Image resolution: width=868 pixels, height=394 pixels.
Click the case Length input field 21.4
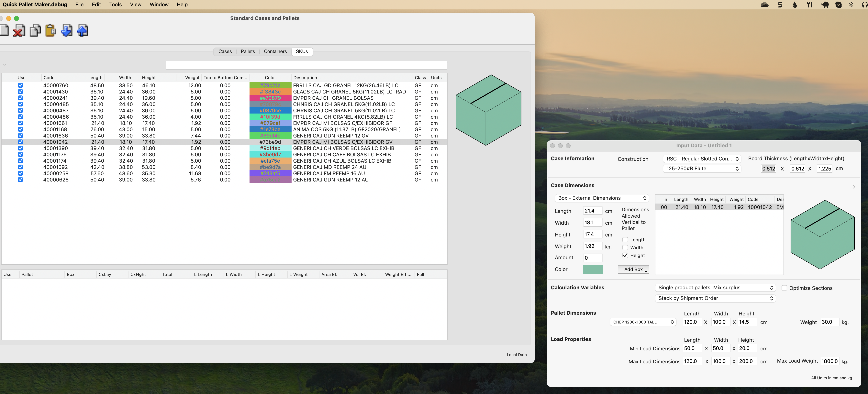pos(592,211)
